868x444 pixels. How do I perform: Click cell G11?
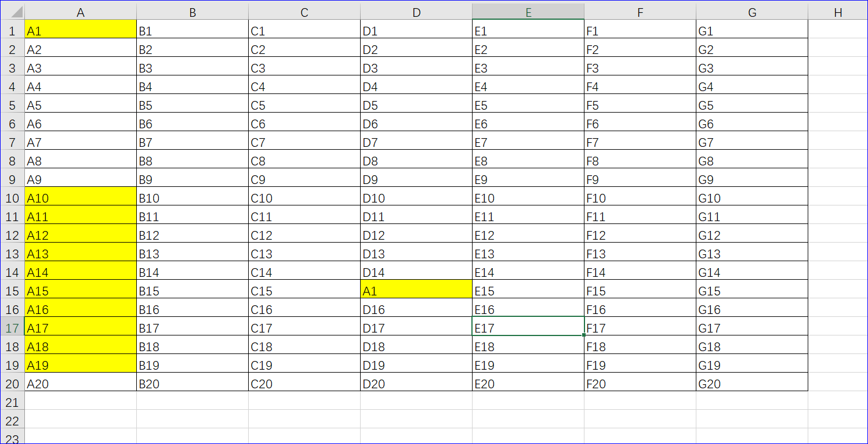[752, 215]
